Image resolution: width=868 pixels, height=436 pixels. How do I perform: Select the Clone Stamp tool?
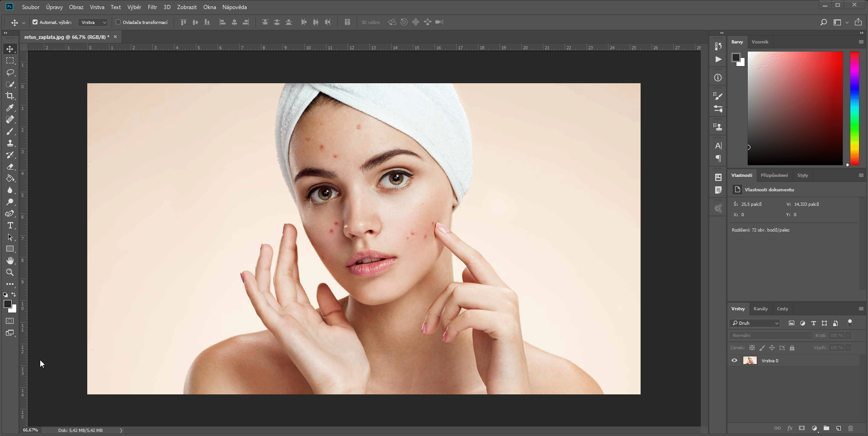[10, 143]
